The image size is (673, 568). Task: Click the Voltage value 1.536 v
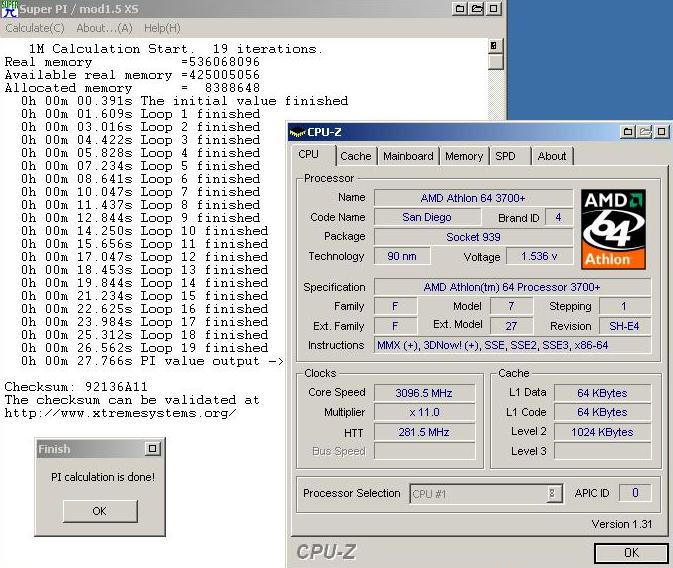(x=539, y=256)
